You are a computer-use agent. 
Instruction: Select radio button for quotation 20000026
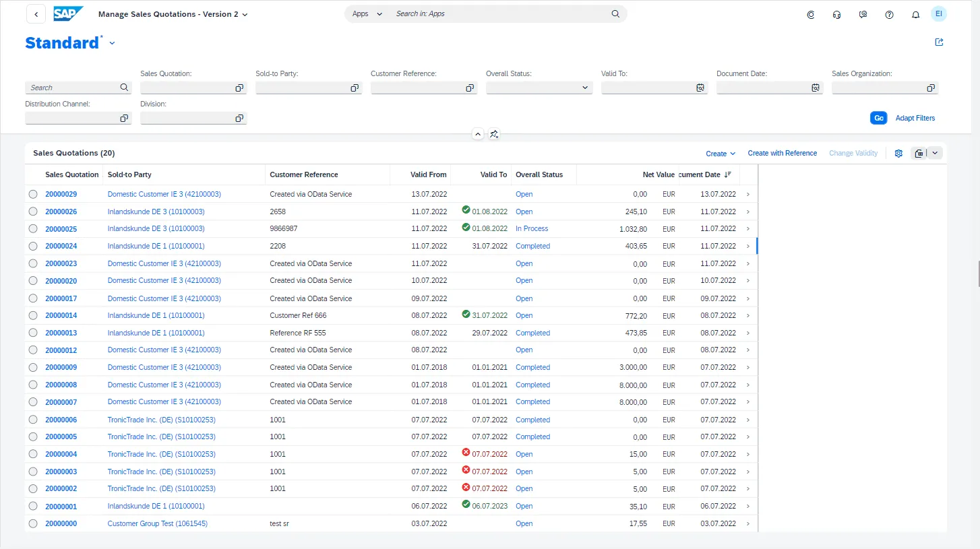coord(33,212)
